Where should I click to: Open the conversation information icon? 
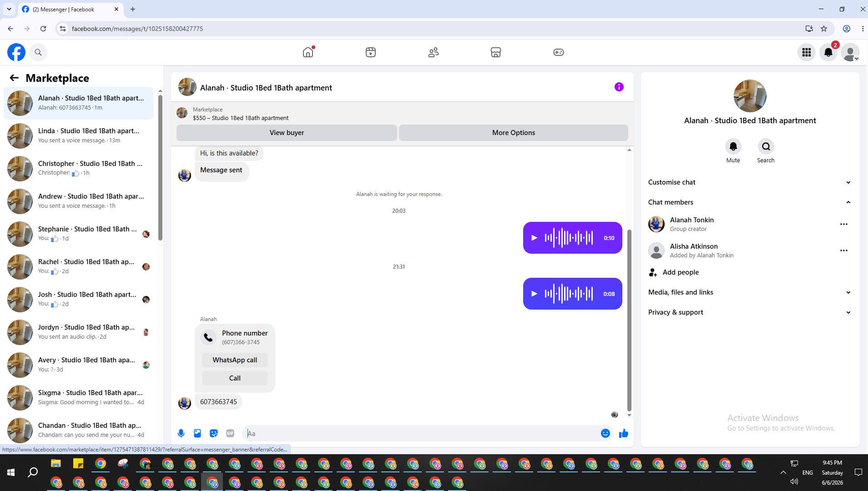click(619, 87)
